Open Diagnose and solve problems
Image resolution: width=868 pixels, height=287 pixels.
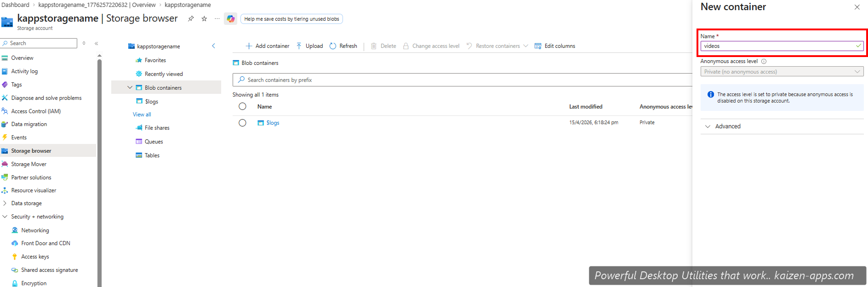(x=46, y=98)
